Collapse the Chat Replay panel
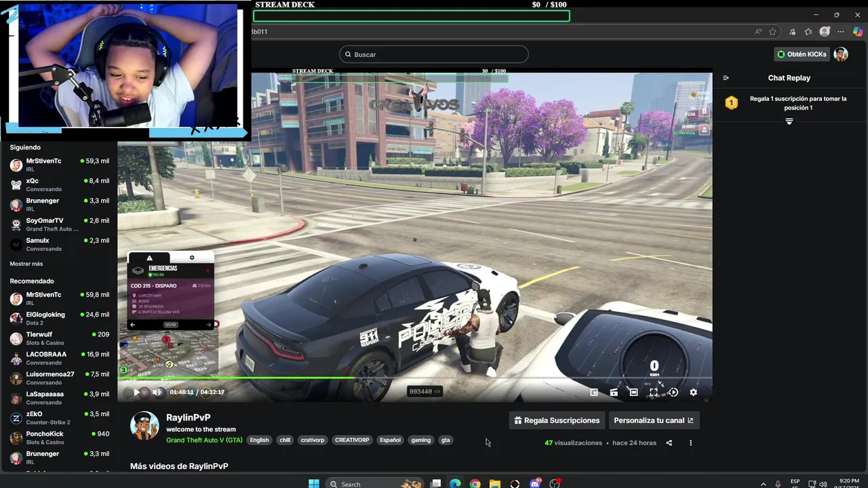868x488 pixels. click(x=726, y=78)
